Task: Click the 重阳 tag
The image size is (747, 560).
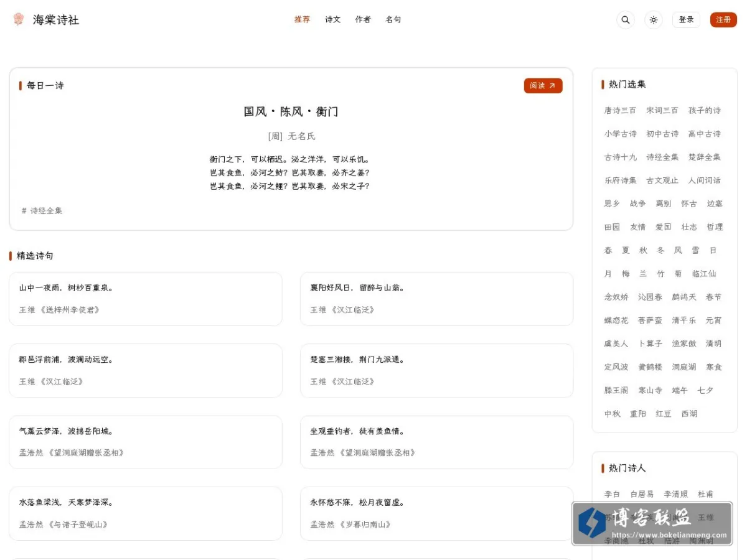Action: [x=638, y=414]
